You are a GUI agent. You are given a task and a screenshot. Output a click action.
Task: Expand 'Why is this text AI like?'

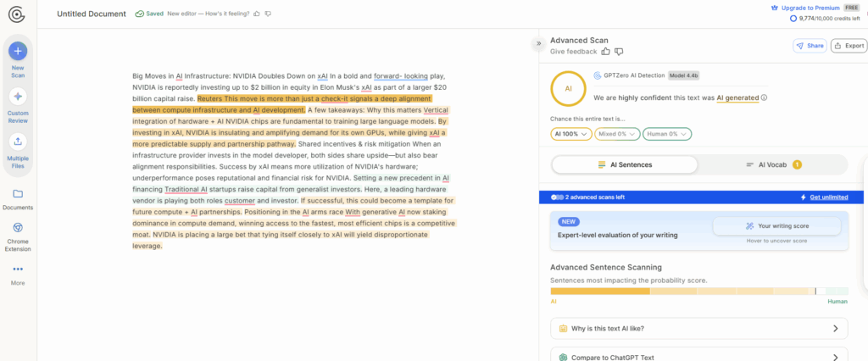(699, 328)
